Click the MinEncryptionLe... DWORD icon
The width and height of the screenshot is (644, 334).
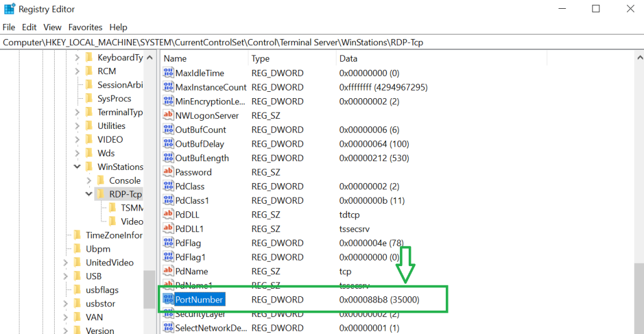(168, 101)
